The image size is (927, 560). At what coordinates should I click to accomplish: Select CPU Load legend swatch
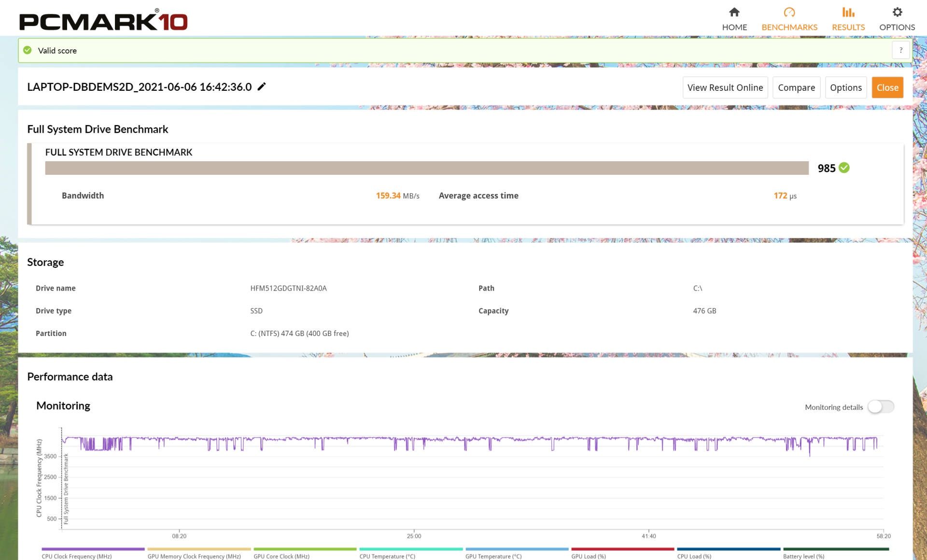[729, 549]
